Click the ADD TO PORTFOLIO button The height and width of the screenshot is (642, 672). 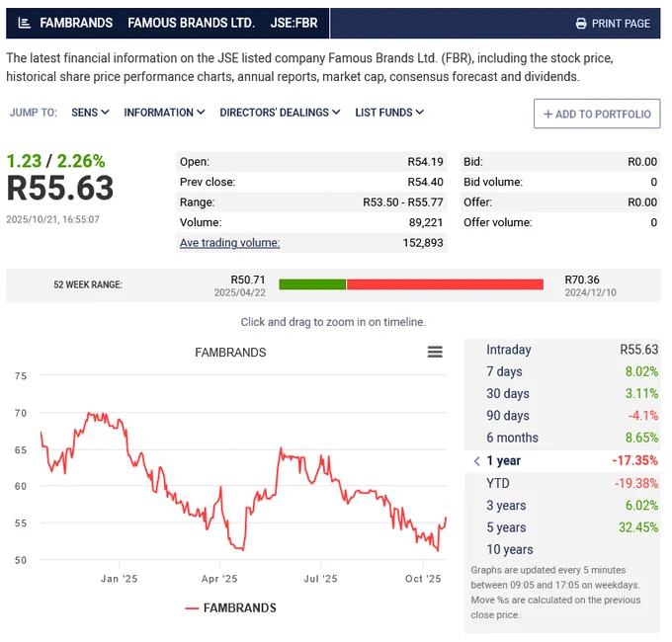(597, 114)
